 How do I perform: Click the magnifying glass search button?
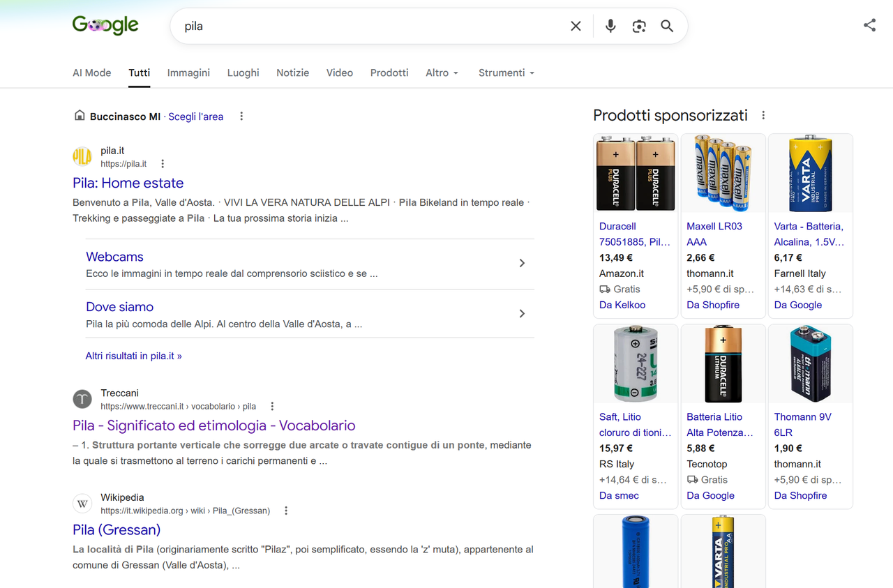pos(667,26)
